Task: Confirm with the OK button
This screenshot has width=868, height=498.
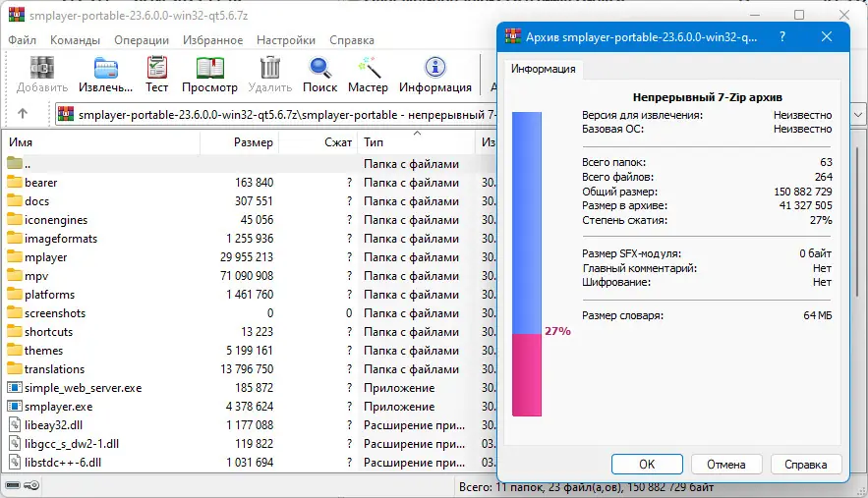Action: pos(647,465)
